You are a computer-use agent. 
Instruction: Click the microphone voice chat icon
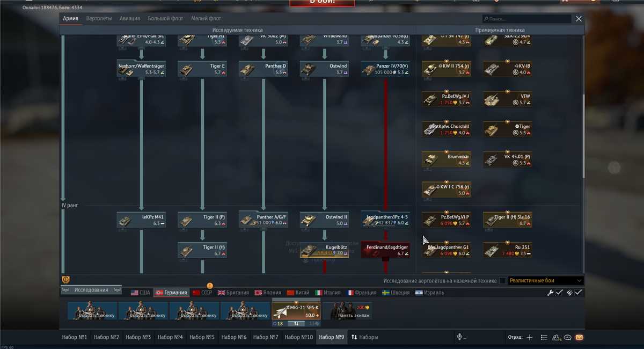click(459, 337)
